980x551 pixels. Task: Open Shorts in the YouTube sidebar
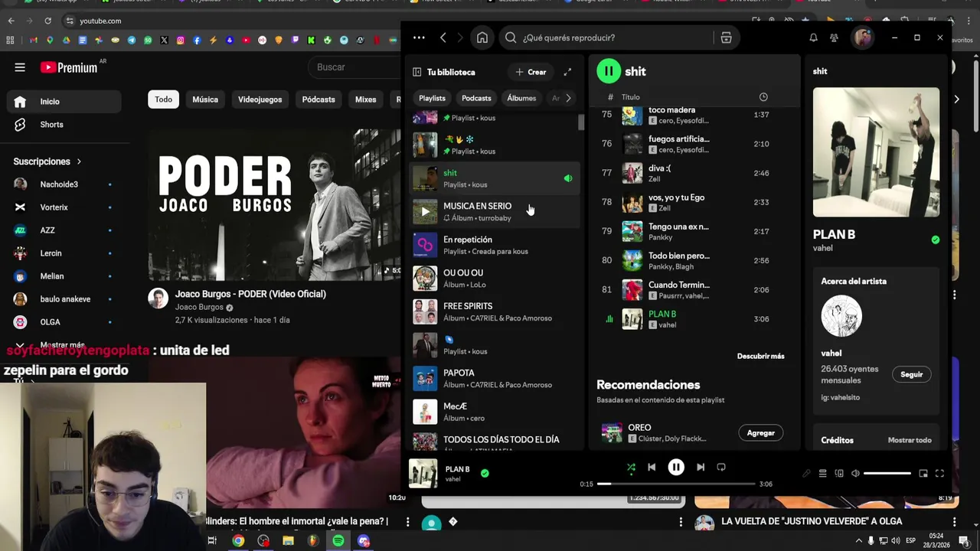tap(64, 125)
